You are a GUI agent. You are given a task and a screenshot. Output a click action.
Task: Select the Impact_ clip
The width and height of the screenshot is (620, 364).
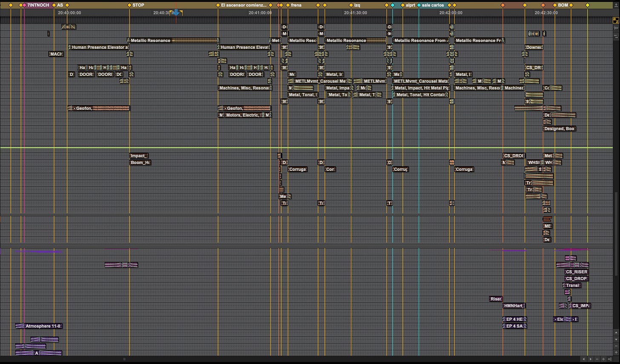tap(139, 156)
